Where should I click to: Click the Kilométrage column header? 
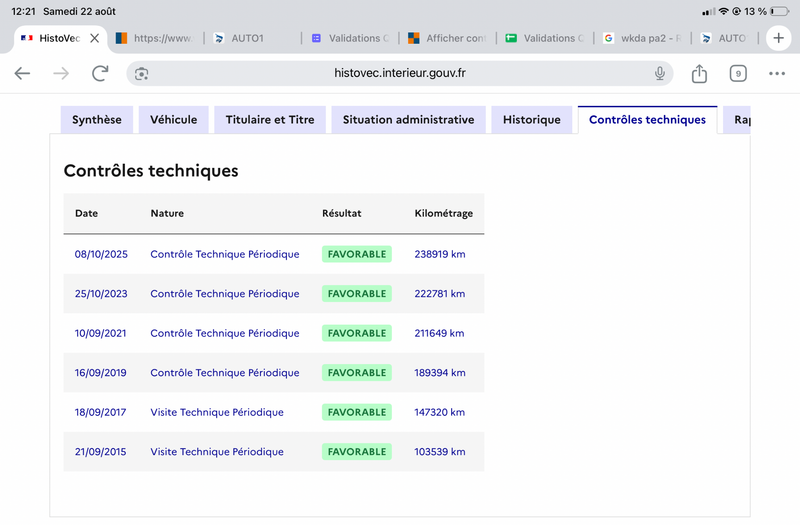pyautogui.click(x=443, y=213)
